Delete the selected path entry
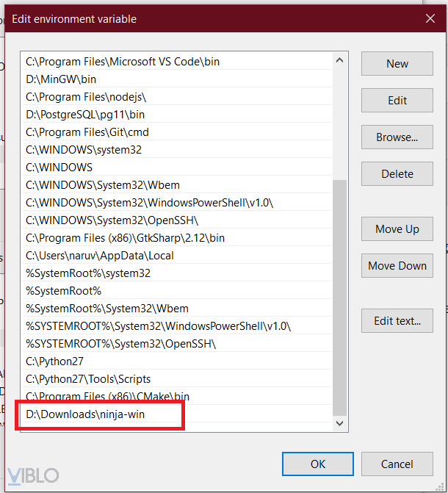The image size is (448, 493). pyautogui.click(x=397, y=174)
